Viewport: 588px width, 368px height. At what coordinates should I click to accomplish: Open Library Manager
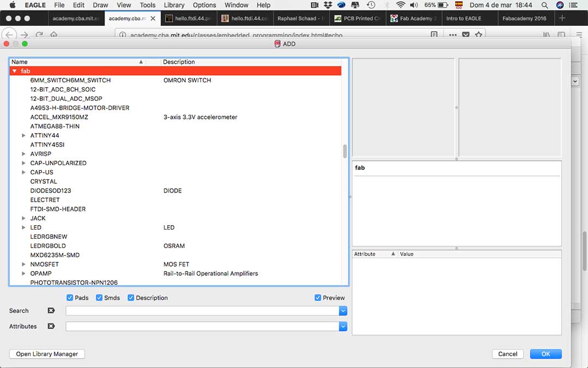click(47, 354)
